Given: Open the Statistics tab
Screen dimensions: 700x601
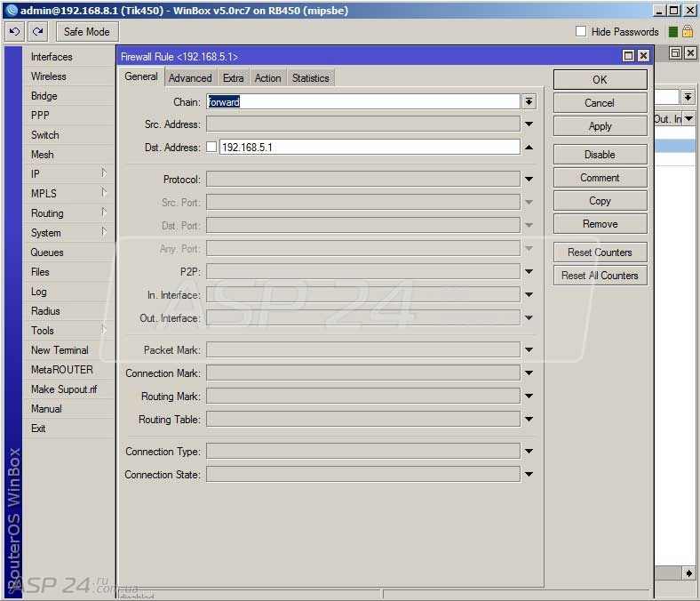Looking at the screenshot, I should coord(310,78).
